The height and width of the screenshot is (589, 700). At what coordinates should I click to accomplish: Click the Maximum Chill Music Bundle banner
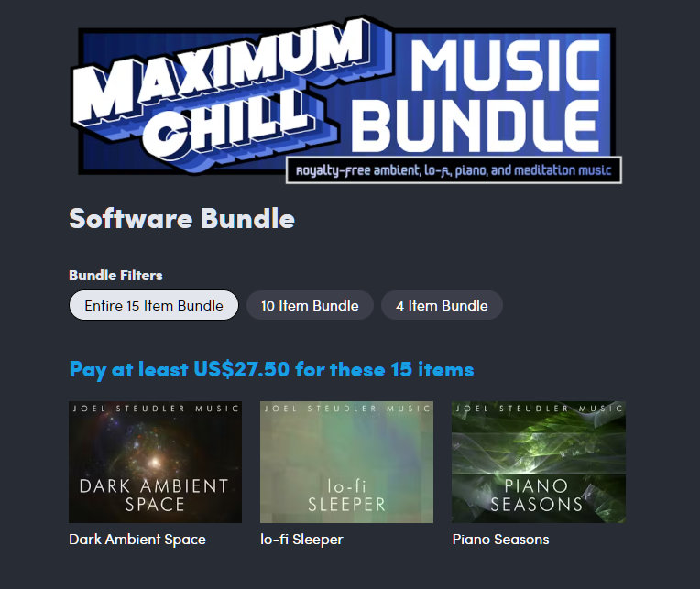346,101
